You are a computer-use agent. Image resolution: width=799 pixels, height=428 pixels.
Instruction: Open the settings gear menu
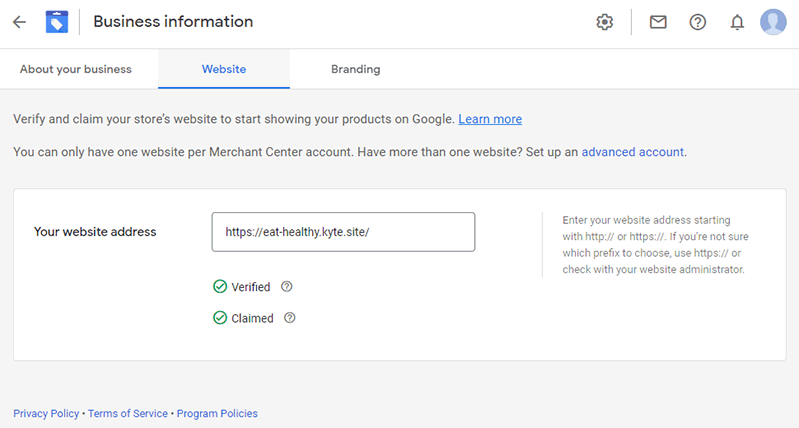tap(604, 22)
